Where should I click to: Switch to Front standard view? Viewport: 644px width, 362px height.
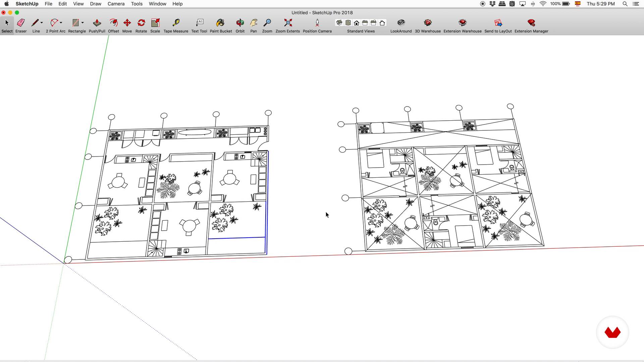(357, 23)
